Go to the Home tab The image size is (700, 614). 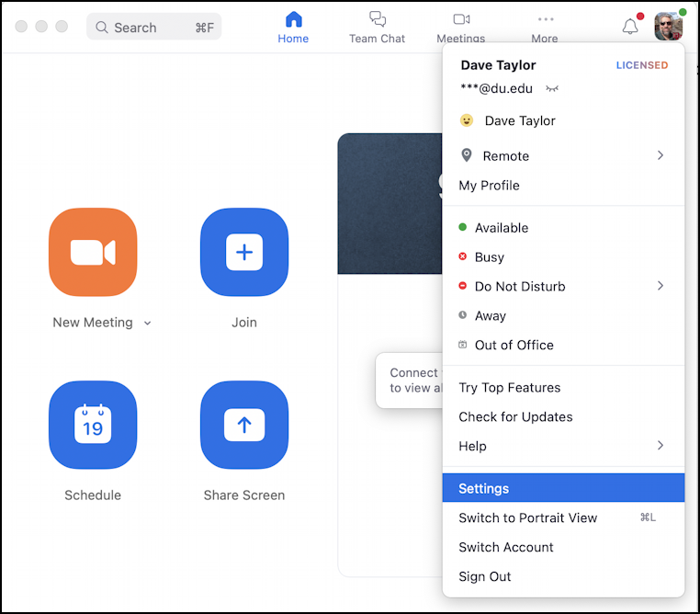coord(293,28)
